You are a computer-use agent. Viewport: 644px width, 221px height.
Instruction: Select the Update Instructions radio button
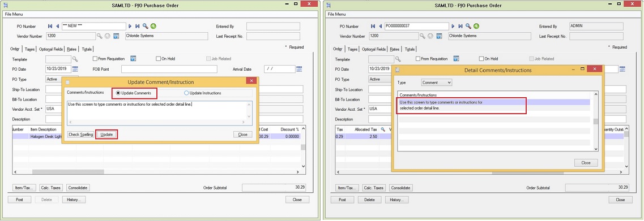(x=186, y=93)
